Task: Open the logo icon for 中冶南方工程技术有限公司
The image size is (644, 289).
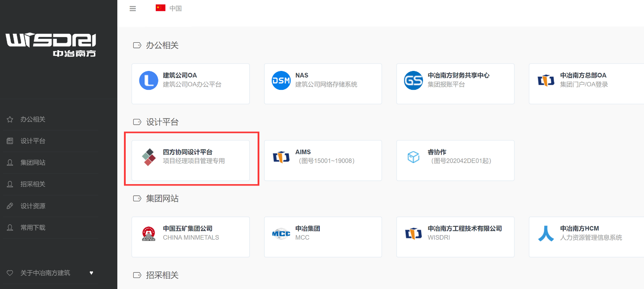Action: click(413, 234)
